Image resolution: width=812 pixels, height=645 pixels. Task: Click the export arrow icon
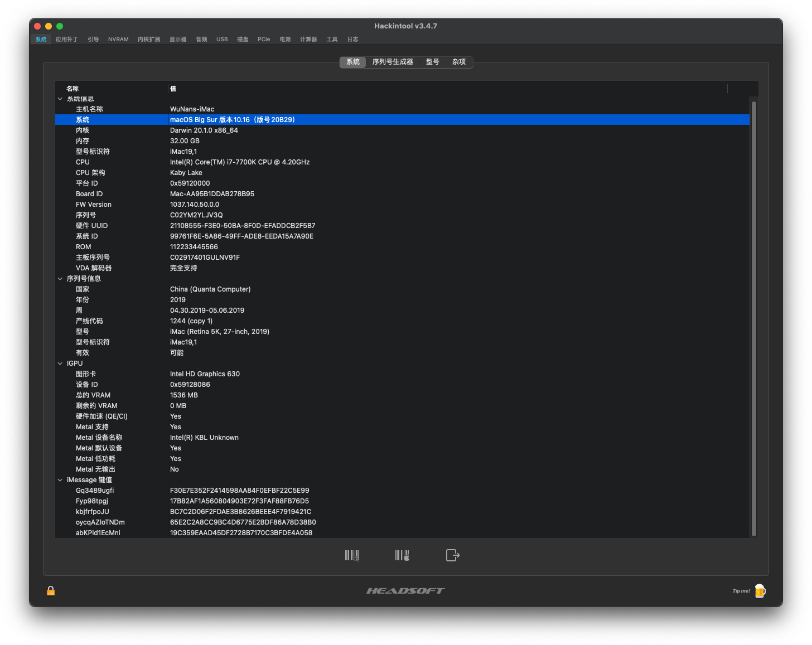[453, 555]
